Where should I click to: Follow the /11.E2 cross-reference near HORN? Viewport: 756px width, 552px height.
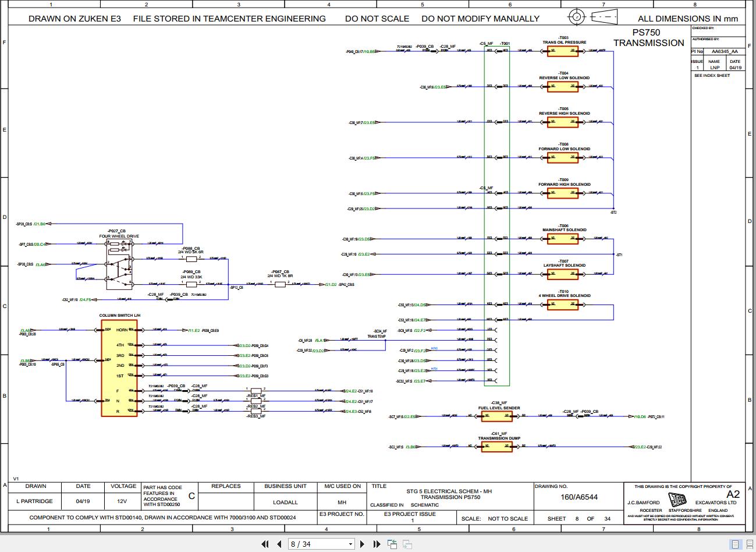[194, 330]
